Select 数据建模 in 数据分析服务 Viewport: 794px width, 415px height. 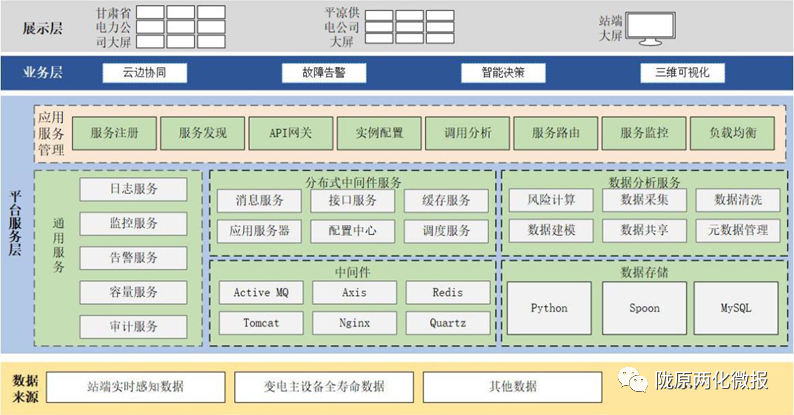[551, 231]
